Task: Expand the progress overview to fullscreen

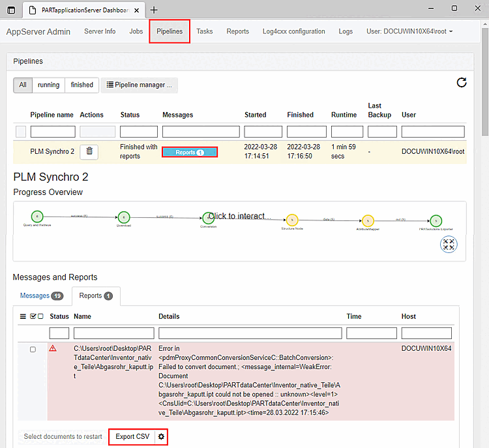Action: click(449, 244)
